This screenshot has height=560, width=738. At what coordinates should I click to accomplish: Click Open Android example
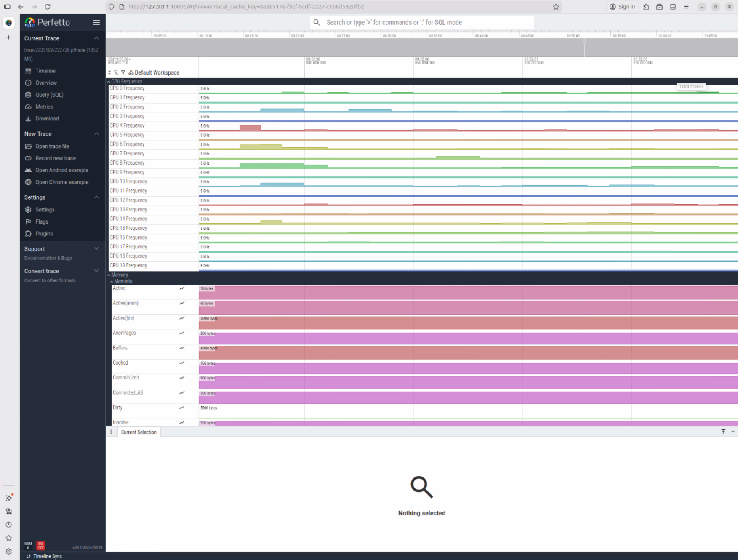(x=61, y=170)
